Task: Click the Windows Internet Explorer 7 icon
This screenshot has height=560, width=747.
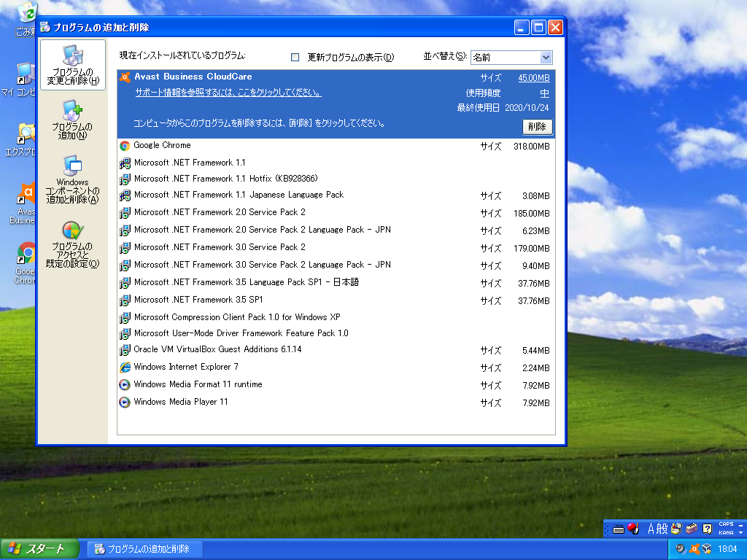Action: click(125, 367)
